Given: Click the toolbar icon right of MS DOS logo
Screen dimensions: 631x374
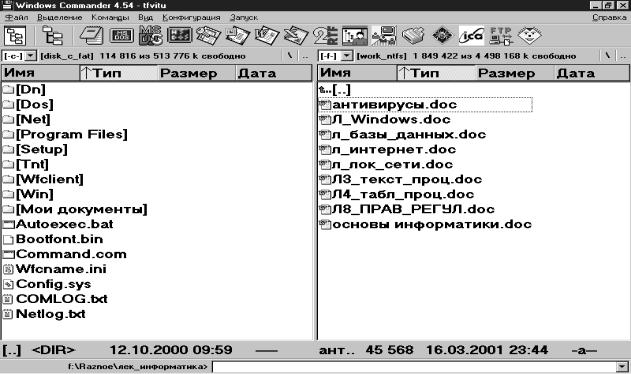Looking at the screenshot, I should 179,36.
